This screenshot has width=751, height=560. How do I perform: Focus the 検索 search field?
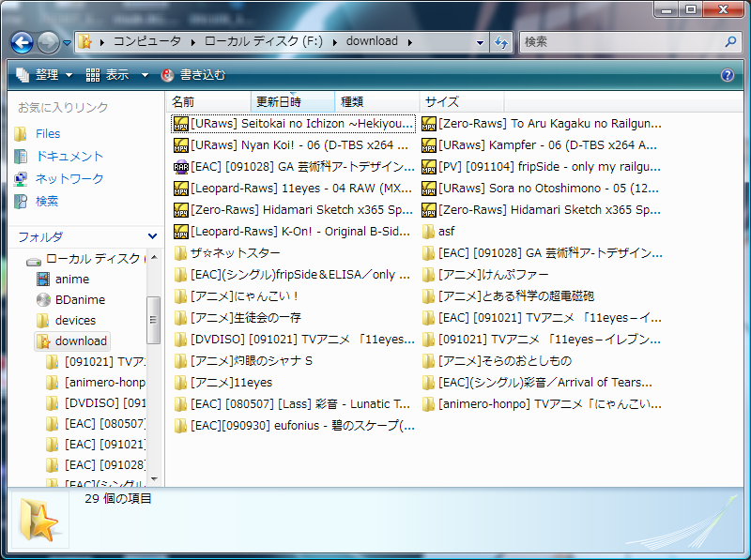622,42
